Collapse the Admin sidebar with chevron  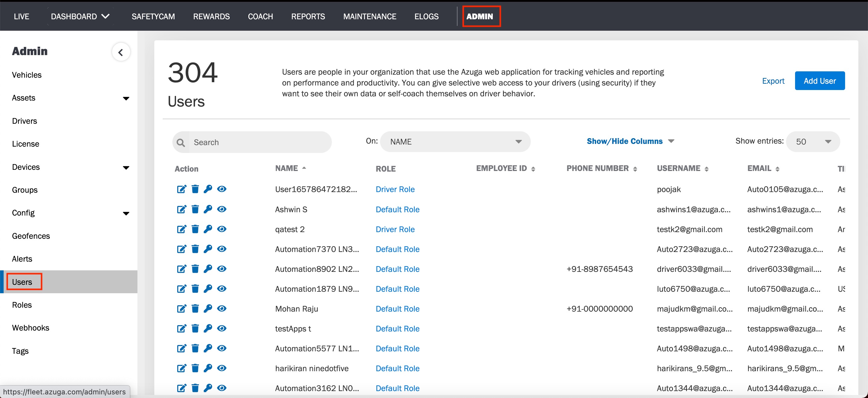121,52
